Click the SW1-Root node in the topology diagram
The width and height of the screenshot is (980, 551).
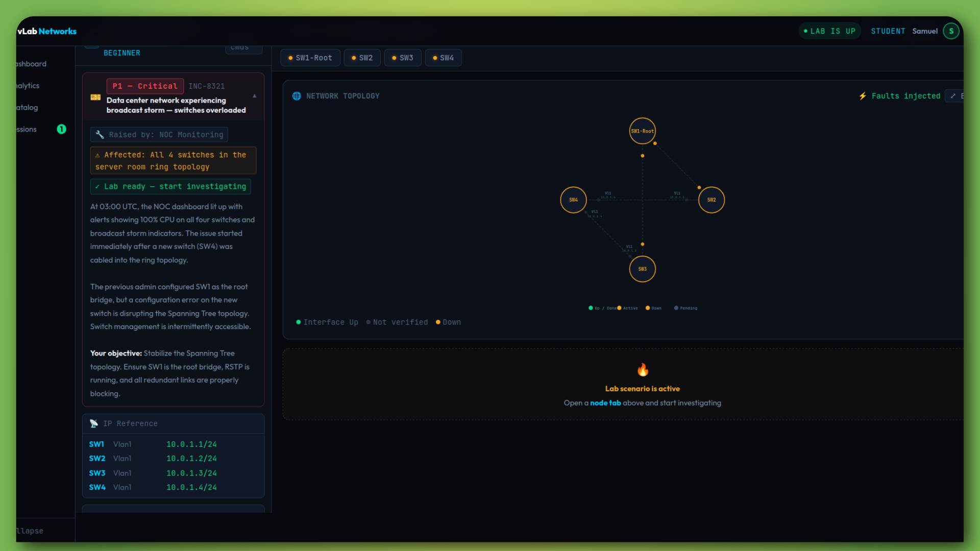click(x=642, y=131)
